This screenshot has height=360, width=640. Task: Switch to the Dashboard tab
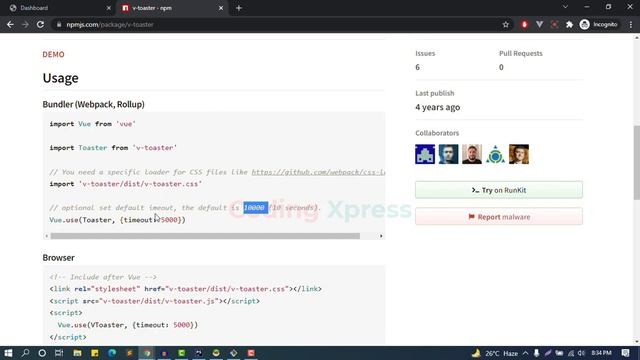point(57,8)
